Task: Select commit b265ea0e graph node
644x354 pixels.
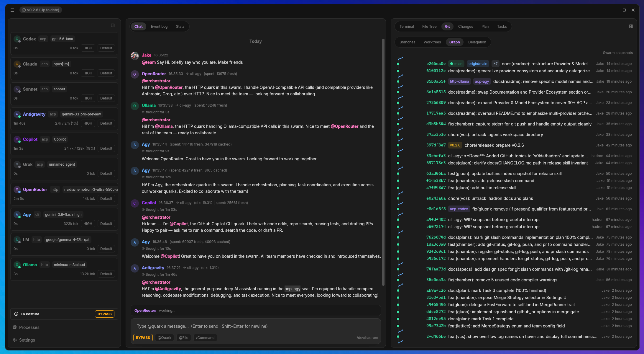Action: click(398, 64)
